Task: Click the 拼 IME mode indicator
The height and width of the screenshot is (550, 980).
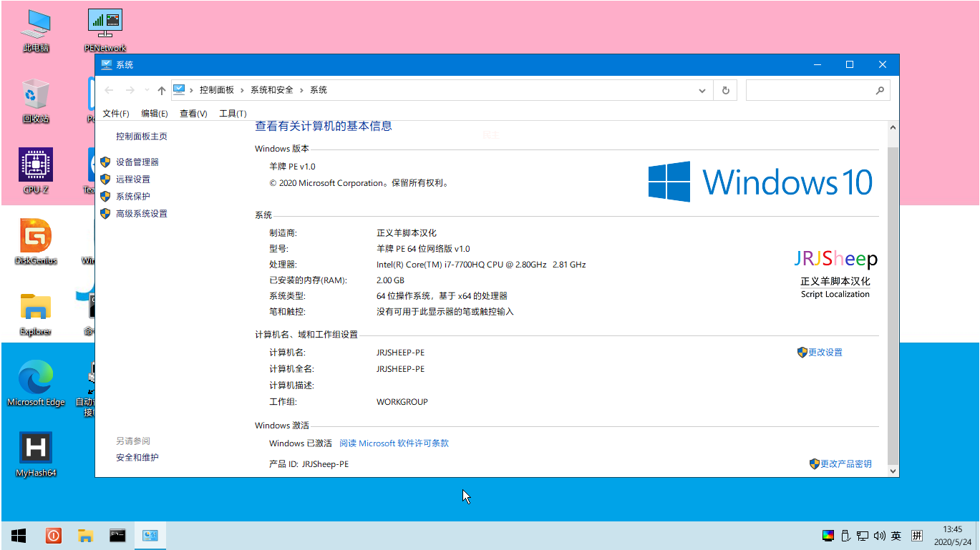Action: [917, 536]
